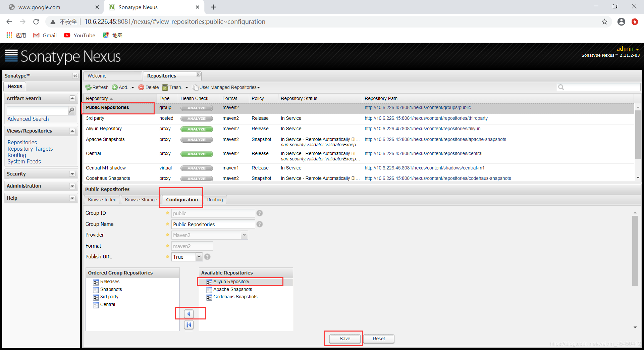Select the Nexus sidebar tab
This screenshot has width=644, height=350.
pyautogui.click(x=15, y=86)
